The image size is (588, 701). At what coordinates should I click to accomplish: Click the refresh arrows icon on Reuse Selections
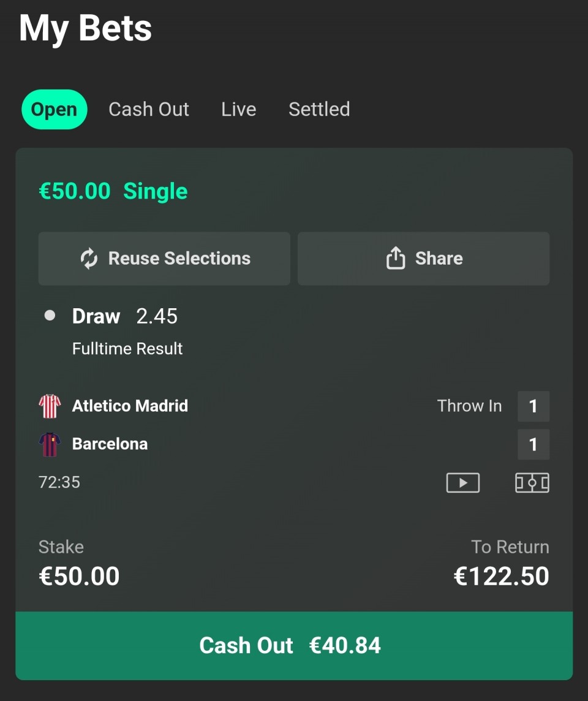pos(89,259)
